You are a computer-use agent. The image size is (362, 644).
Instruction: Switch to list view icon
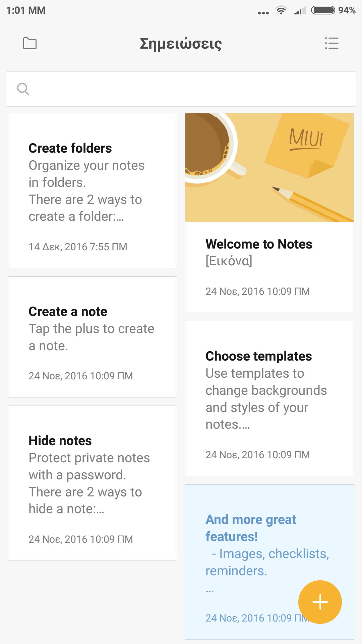pyautogui.click(x=332, y=43)
